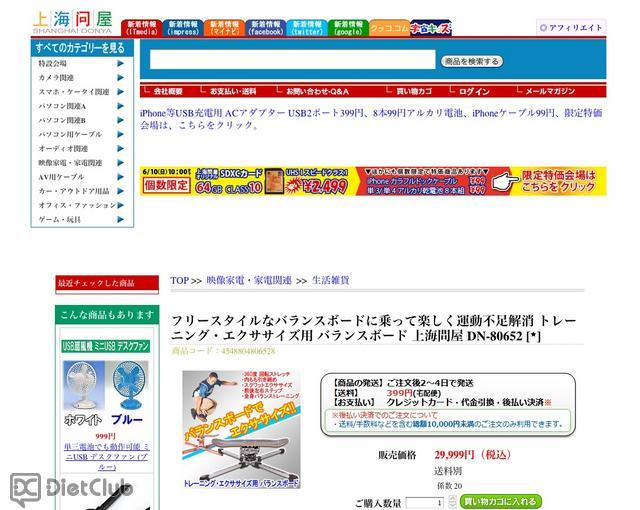Viewport: 640px width, 510px height.
Task: Click the product code 4548804806528 text
Action: pos(248,351)
